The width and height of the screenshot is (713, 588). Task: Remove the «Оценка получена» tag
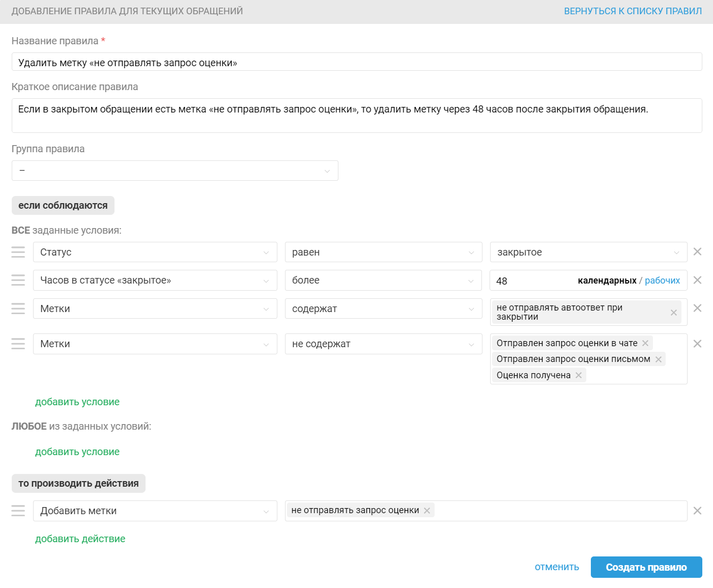(579, 375)
